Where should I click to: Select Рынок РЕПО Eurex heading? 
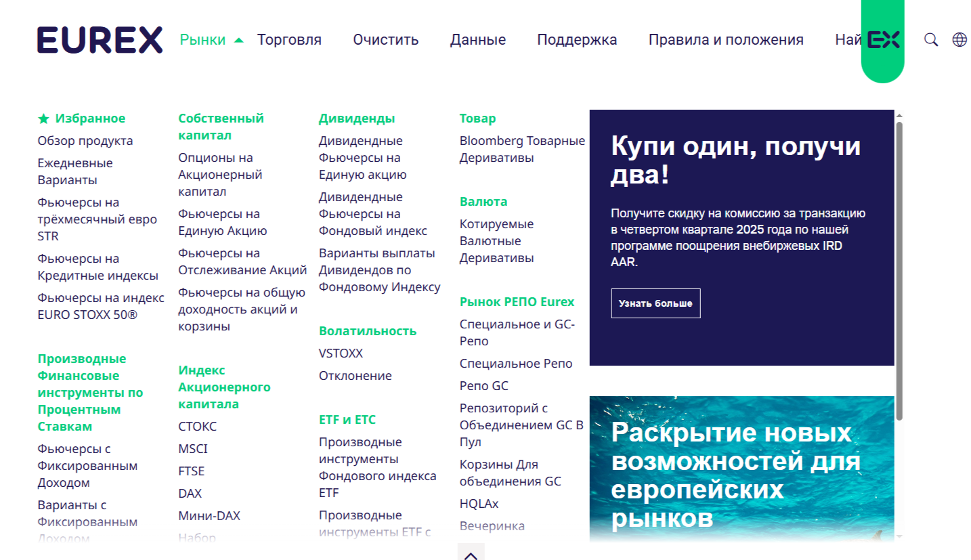pos(517,302)
